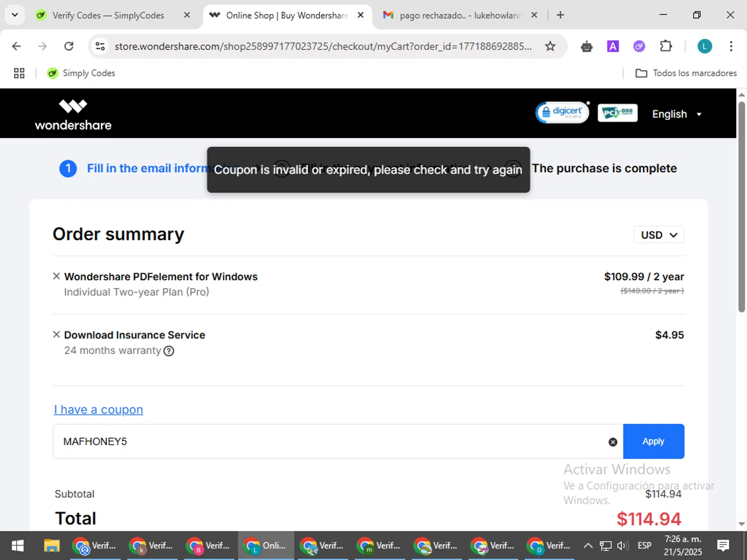Open the English language dropdown
The height and width of the screenshot is (560, 747).
point(677,114)
